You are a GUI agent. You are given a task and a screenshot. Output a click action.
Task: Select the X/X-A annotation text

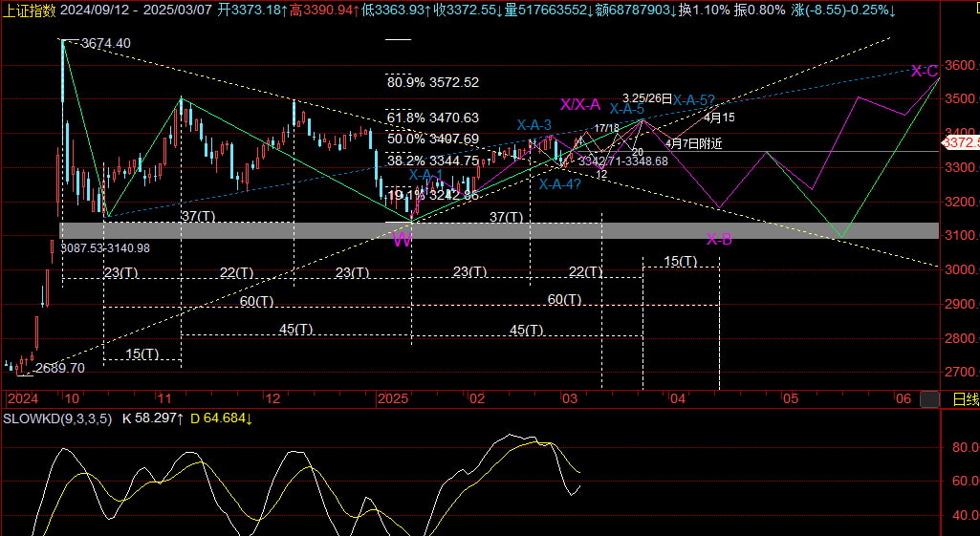pyautogui.click(x=579, y=104)
